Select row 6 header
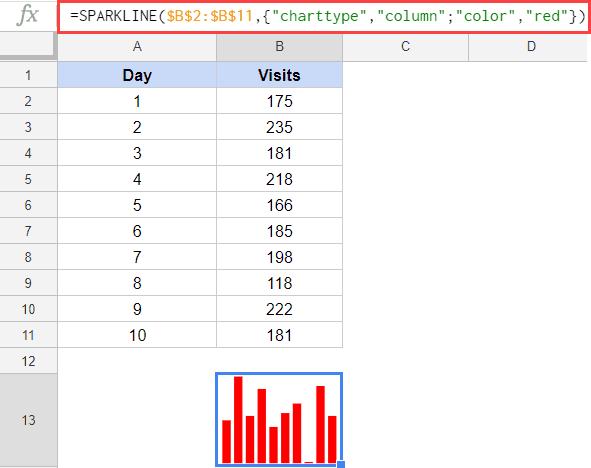This screenshot has height=468, width=591. click(28, 205)
